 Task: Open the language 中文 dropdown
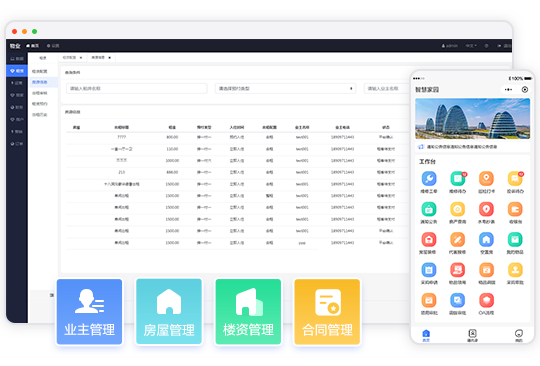pyautogui.click(x=471, y=45)
